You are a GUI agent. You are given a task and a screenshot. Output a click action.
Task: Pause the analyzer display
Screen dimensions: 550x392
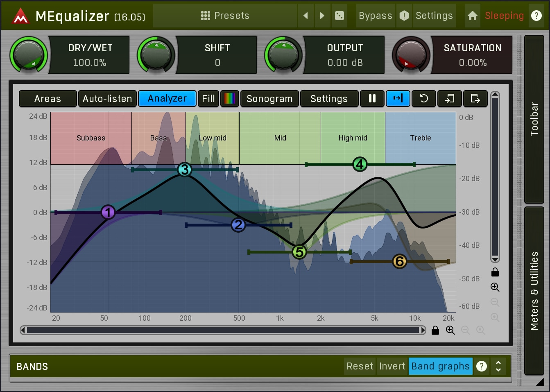pos(372,99)
